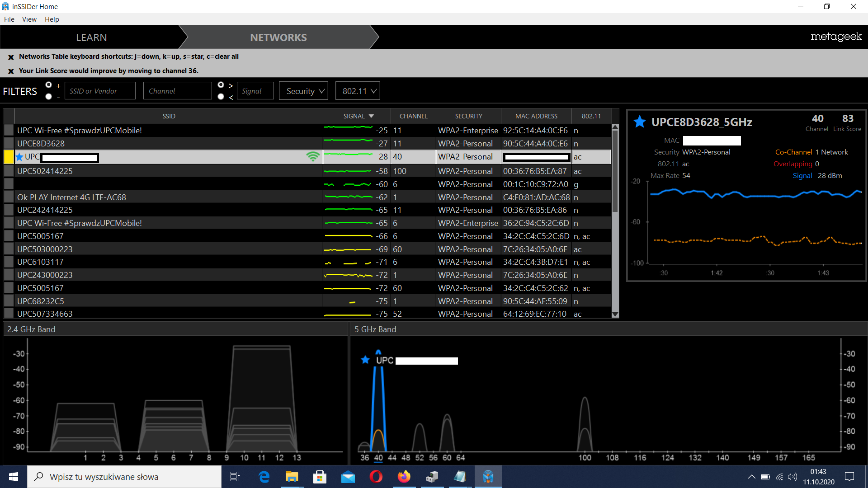The height and width of the screenshot is (488, 868).
Task: Select the UPC6103117 network row
Action: click(x=307, y=262)
